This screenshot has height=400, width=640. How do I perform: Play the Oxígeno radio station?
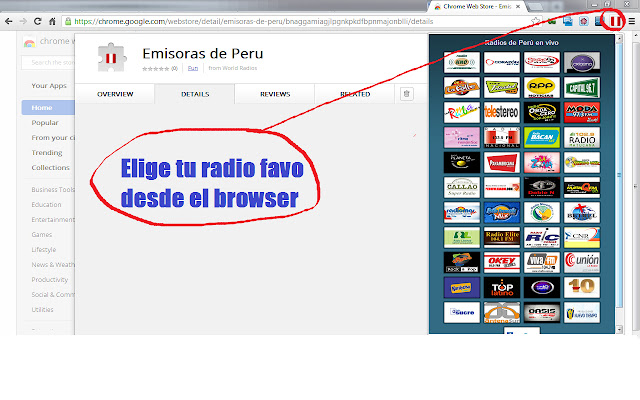[x=582, y=62]
